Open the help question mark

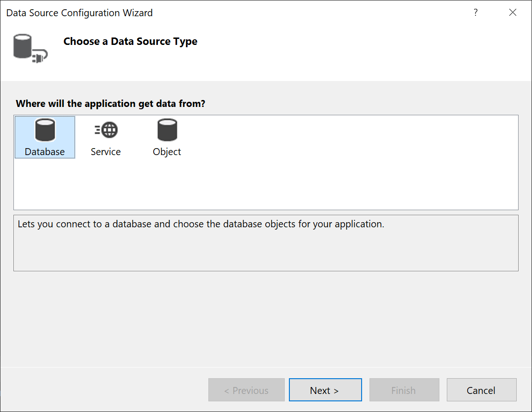[x=476, y=12]
